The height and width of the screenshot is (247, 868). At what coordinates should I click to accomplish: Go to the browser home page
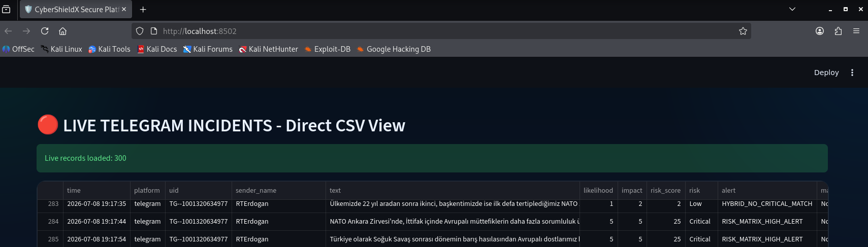click(62, 31)
